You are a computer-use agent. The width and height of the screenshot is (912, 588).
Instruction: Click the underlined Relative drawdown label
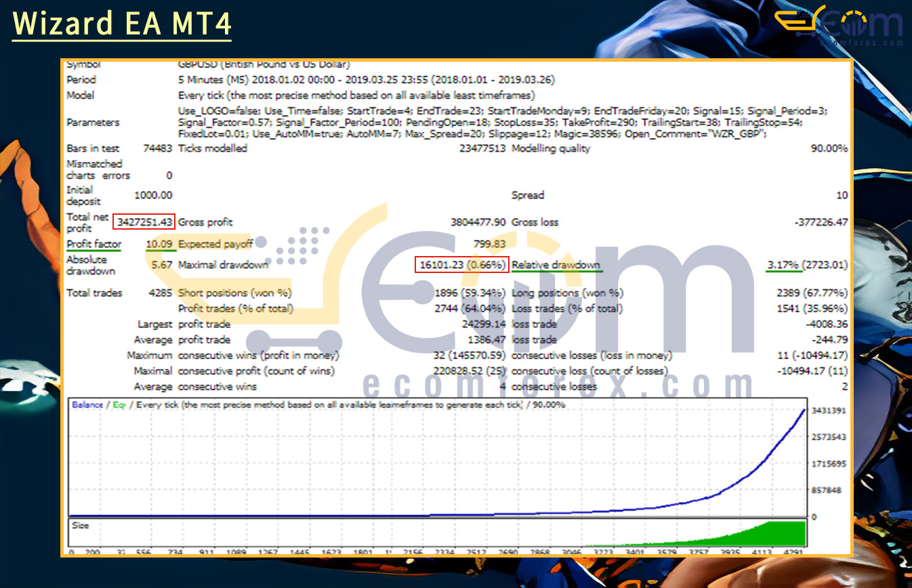point(556,265)
